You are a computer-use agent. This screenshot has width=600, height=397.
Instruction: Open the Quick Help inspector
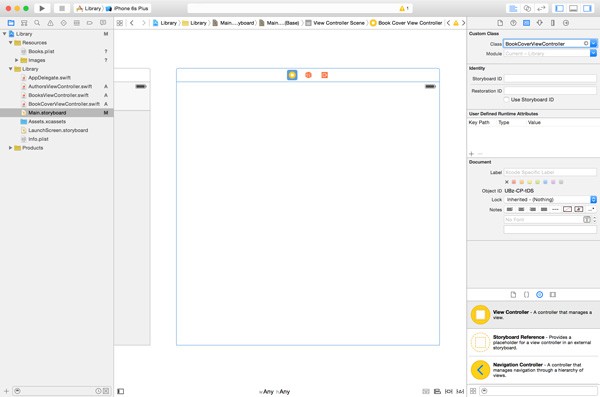[x=513, y=23]
